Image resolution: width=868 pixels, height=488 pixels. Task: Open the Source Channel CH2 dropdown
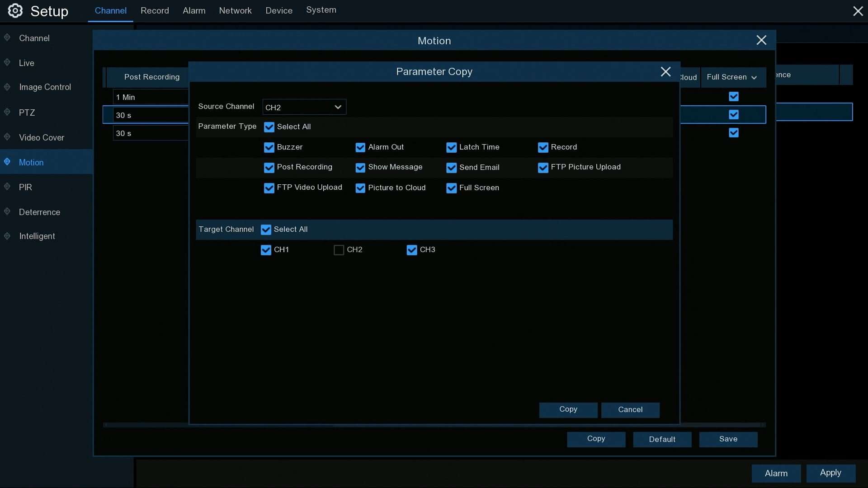tap(304, 107)
